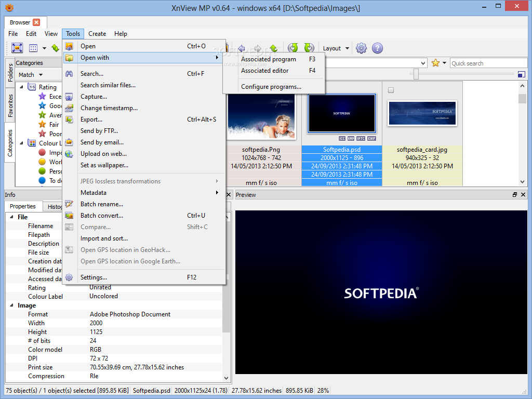
Task: Click the batch convert icon
Action: [69, 216]
